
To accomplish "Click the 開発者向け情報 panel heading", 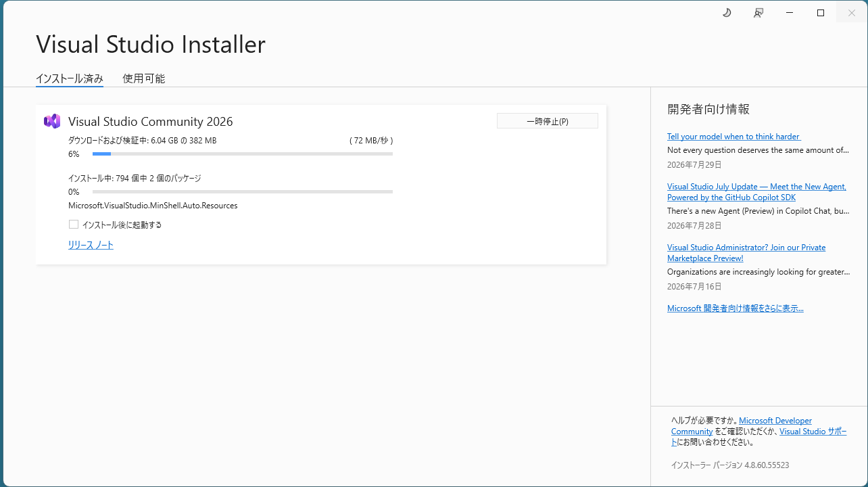I will [708, 110].
